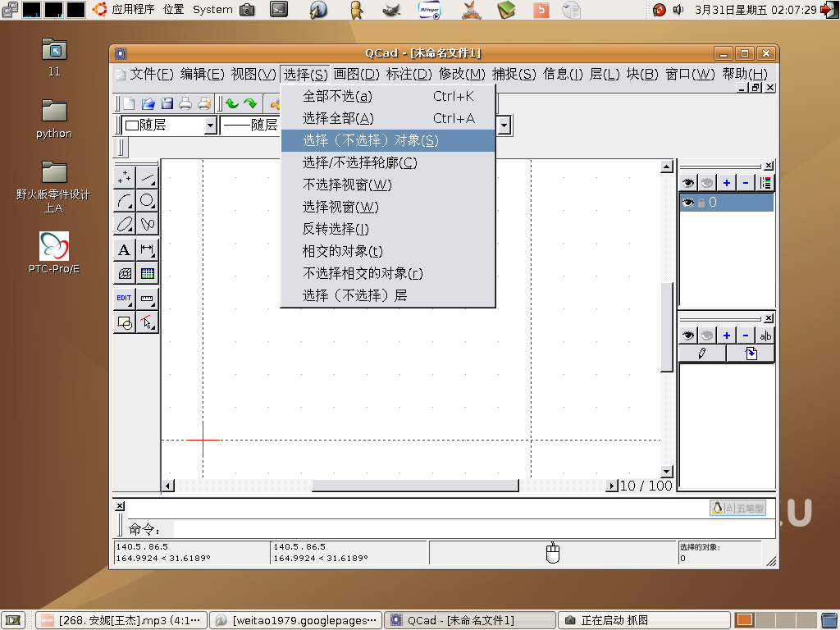840x630 pixels.
Task: Choose 全部不选 from the menu
Action: click(388, 97)
